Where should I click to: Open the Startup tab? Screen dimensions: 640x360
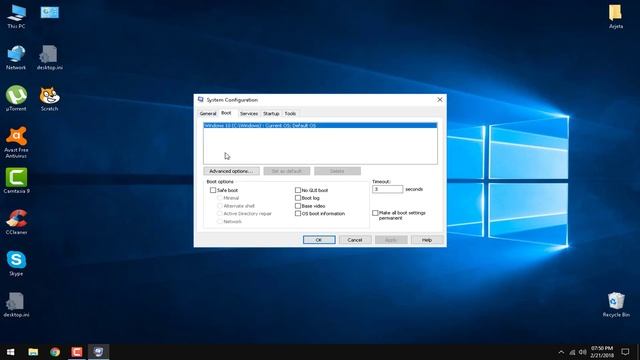271,113
